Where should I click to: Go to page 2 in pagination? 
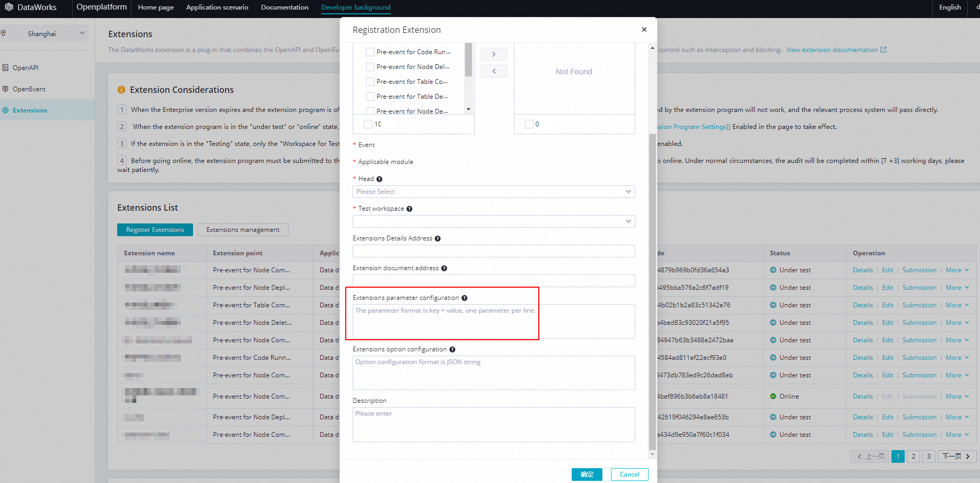click(x=913, y=456)
